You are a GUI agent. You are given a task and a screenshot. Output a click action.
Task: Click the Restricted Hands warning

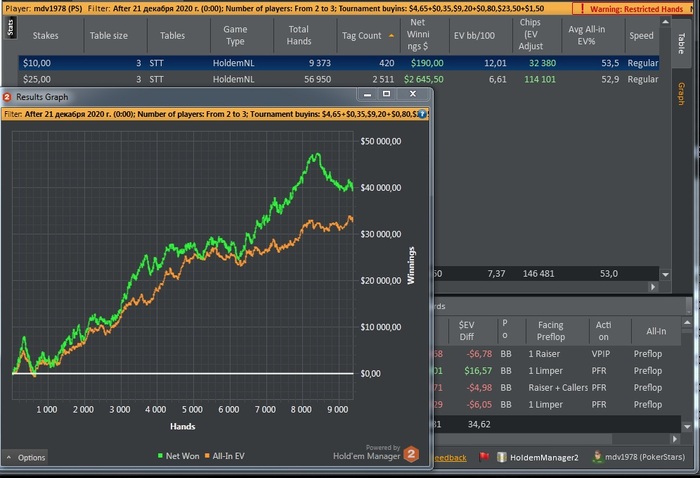pos(632,9)
